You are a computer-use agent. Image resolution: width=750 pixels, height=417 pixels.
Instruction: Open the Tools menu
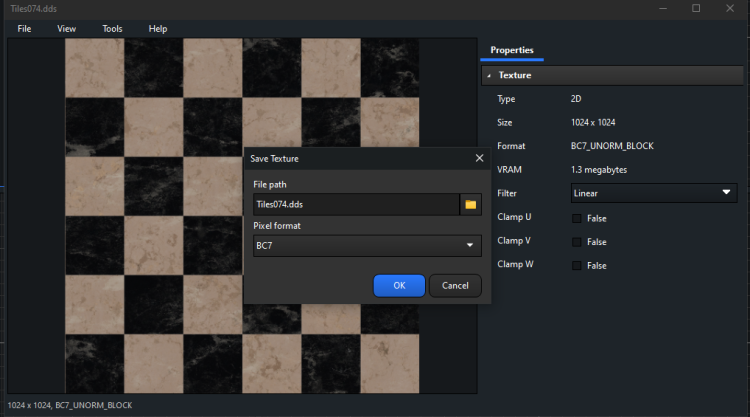coord(112,29)
